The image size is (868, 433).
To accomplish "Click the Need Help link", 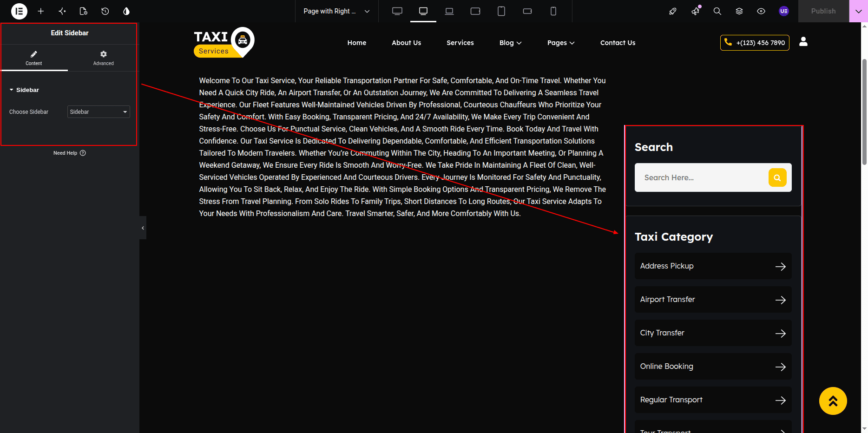I will click(x=70, y=153).
